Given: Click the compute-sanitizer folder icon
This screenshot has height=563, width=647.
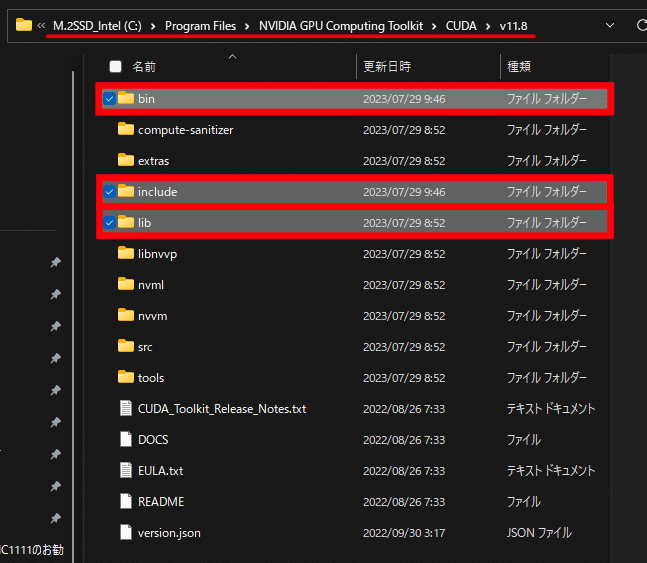Looking at the screenshot, I should pyautogui.click(x=126, y=129).
